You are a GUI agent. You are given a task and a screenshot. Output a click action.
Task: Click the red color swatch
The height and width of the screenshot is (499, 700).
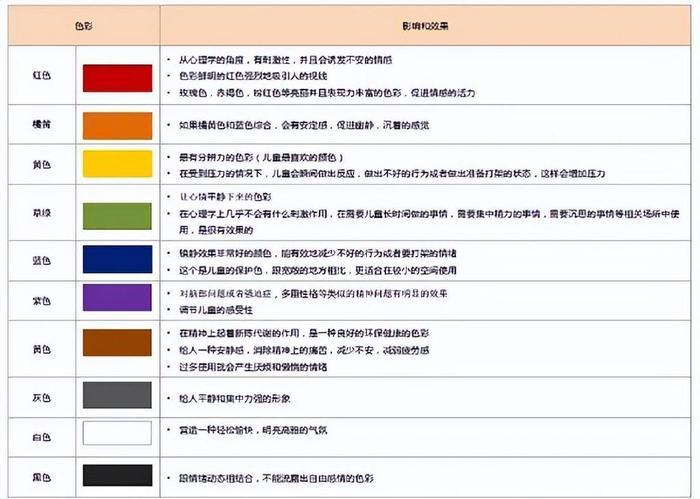tap(117, 78)
